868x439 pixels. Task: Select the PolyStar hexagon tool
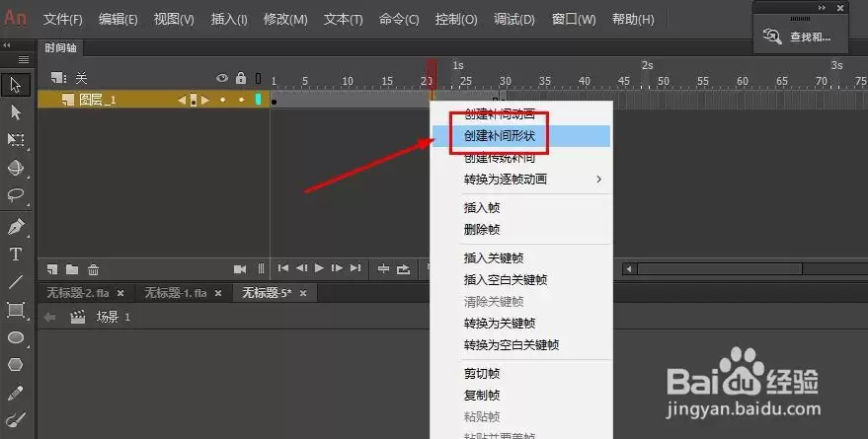pyautogui.click(x=16, y=365)
